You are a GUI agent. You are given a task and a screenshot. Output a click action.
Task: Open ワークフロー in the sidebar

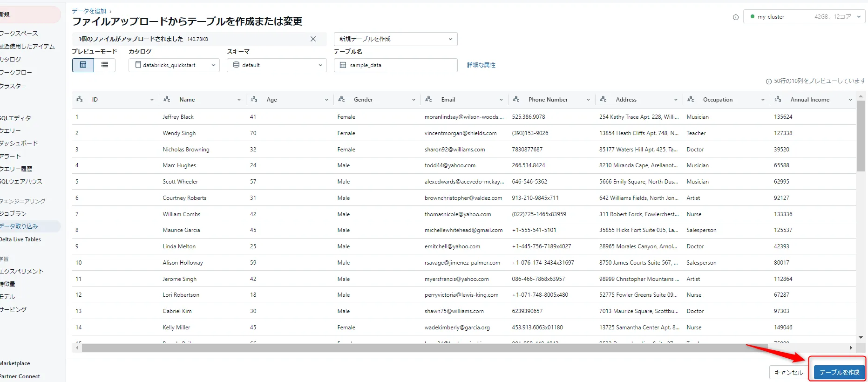16,73
